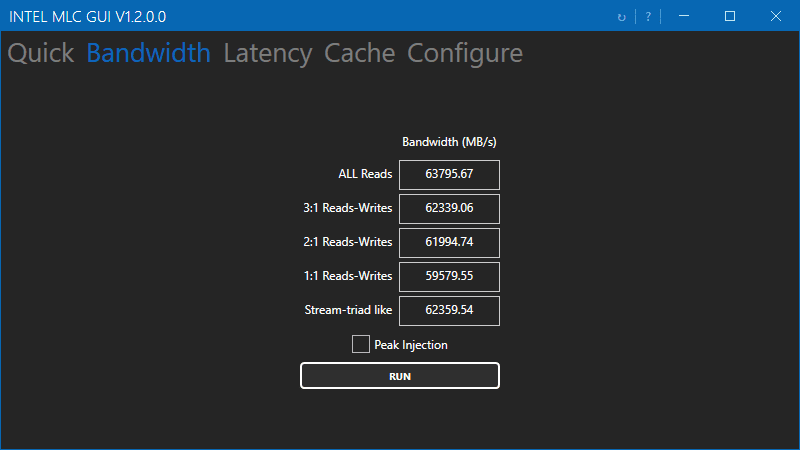The image size is (800, 450).
Task: Select the Bandwidth tab
Action: pyautogui.click(x=149, y=53)
